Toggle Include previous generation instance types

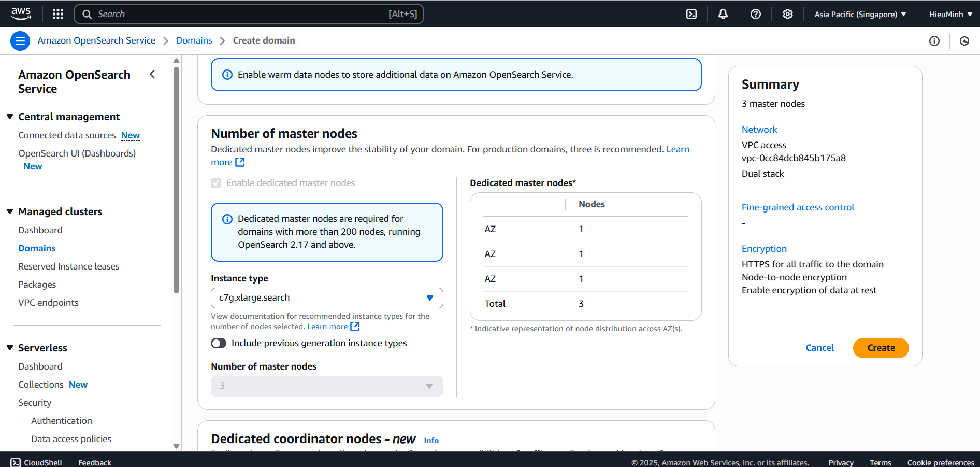(x=219, y=343)
